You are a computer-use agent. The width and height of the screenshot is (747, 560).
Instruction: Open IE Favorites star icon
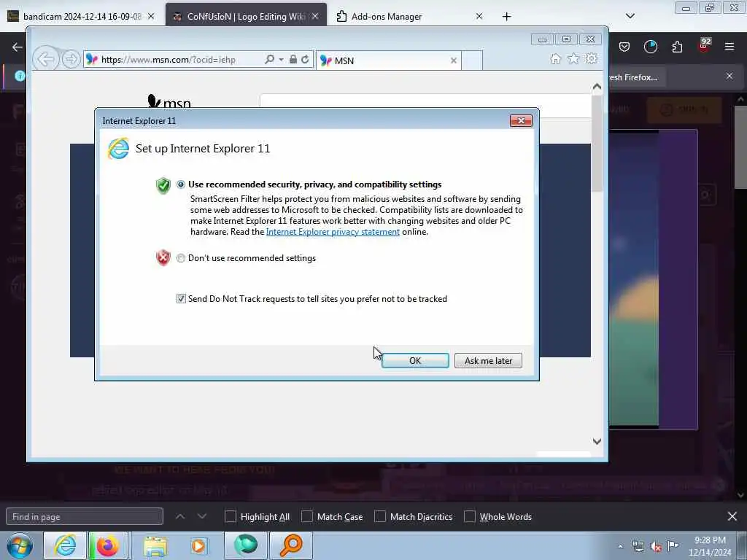[x=573, y=58]
